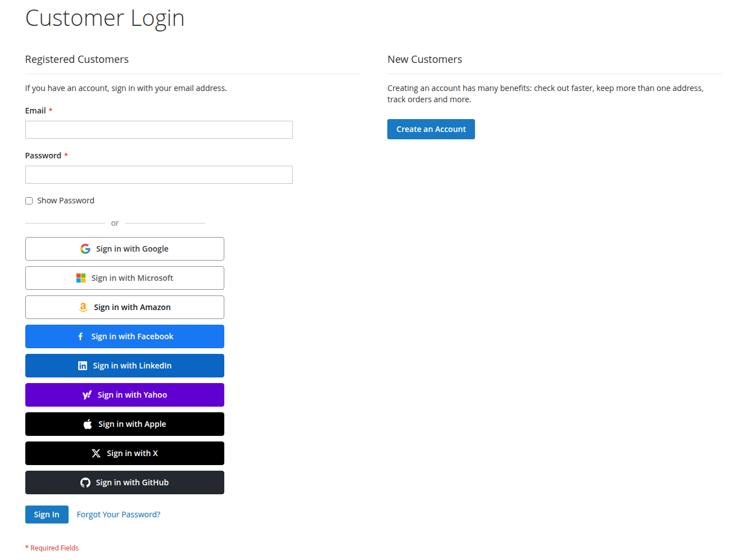Viewport: 733px width, 560px height.
Task: Click the GitHub octocat logo icon
Action: 85,482
